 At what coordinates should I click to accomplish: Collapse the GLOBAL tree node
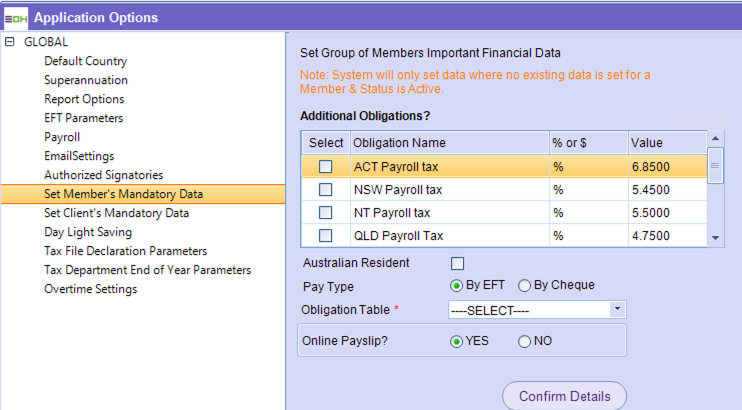10,43
